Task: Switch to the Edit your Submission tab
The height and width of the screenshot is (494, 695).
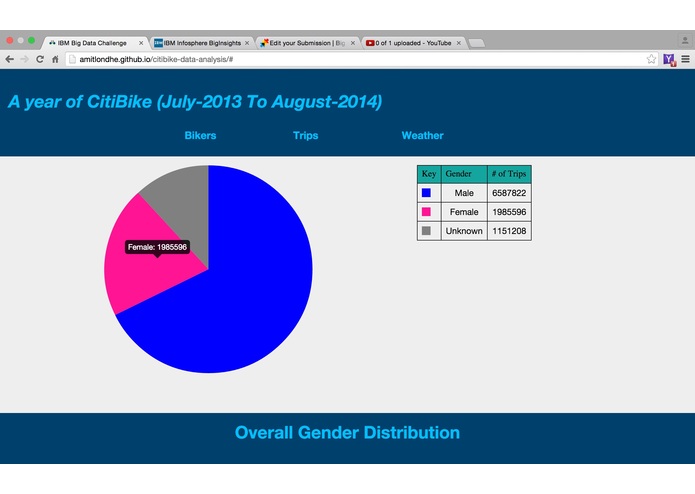Action: (307, 43)
